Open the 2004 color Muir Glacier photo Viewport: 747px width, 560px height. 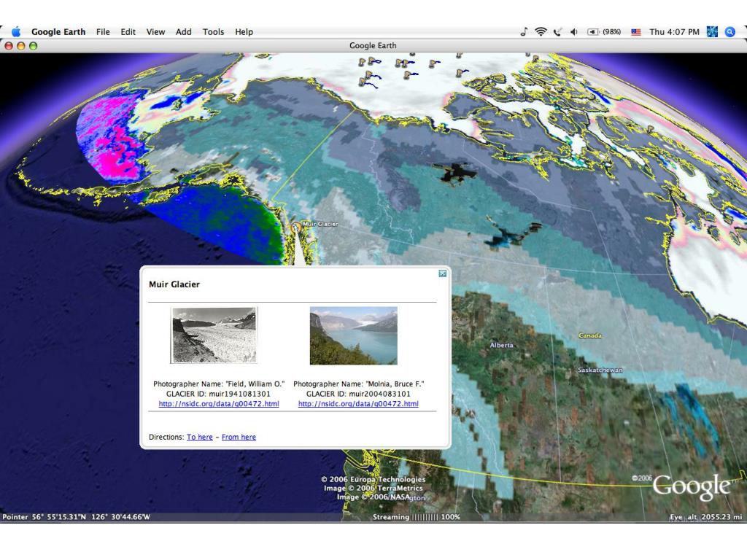click(354, 335)
